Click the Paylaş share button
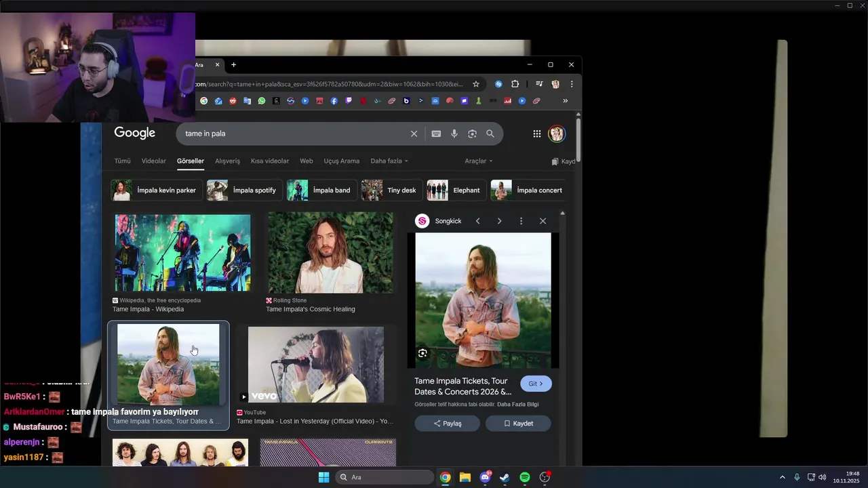Screen dimensions: 868x488 [x=448, y=424]
